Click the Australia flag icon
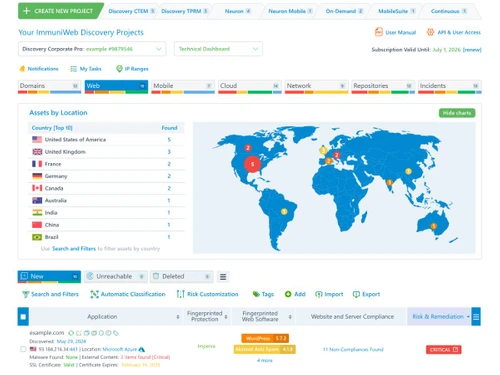The image size is (500, 375). coord(37,200)
